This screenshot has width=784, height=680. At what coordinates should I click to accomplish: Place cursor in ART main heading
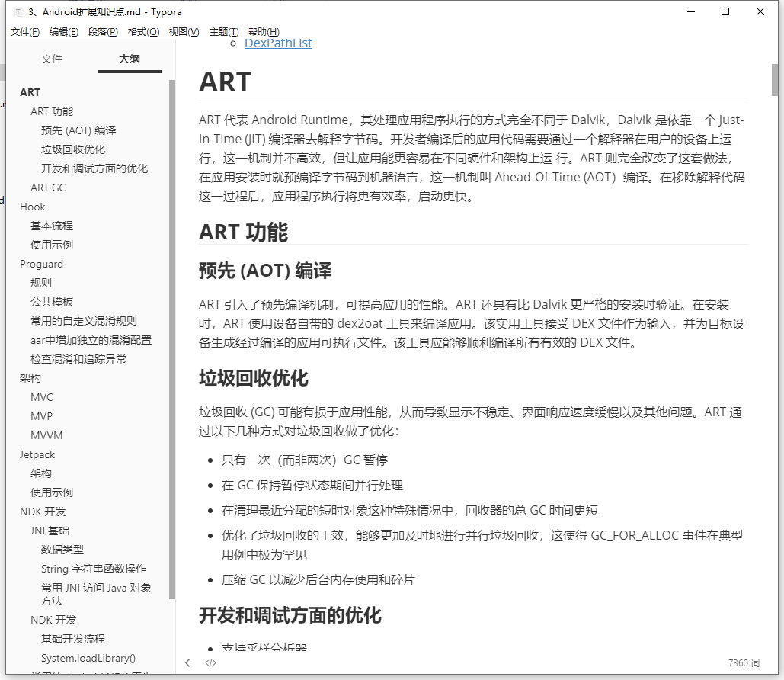point(225,82)
